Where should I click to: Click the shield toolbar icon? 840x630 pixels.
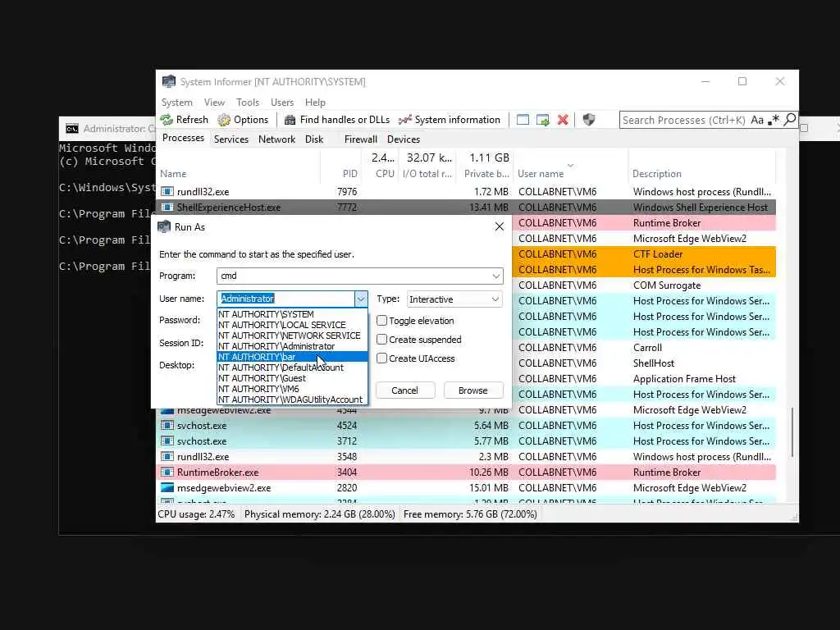pyautogui.click(x=589, y=120)
